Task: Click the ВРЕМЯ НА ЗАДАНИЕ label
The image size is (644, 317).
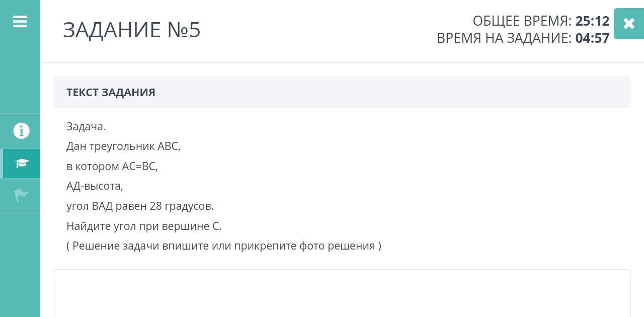Action: pos(504,38)
